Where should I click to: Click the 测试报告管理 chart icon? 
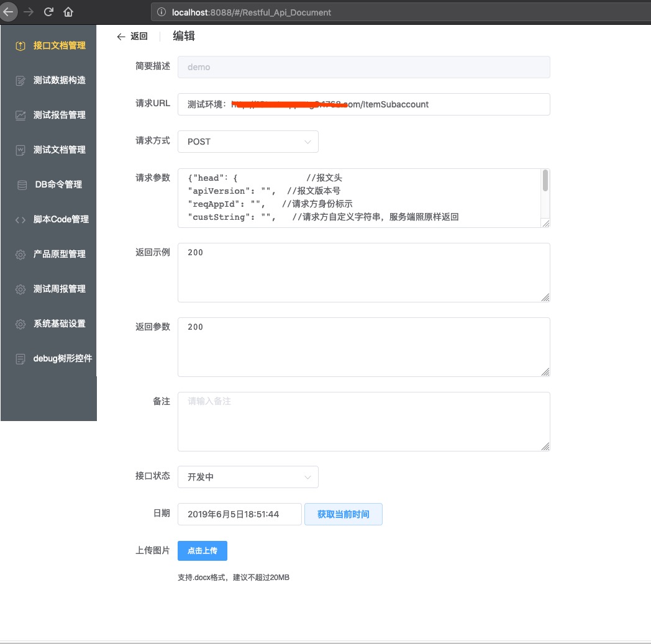[20, 116]
